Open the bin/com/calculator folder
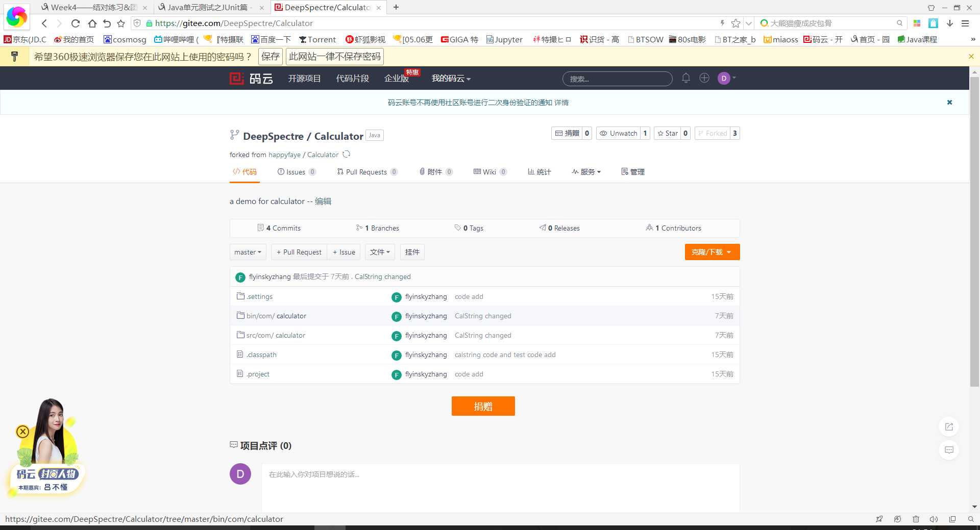Screen dimensions: 980x530 click(276, 316)
